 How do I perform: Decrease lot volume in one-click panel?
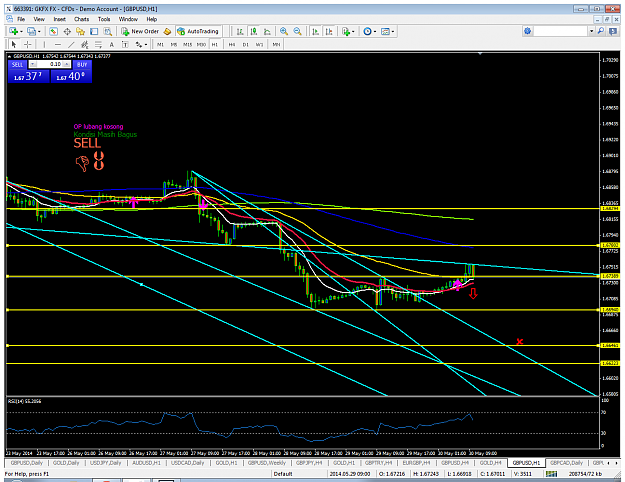[33, 64]
